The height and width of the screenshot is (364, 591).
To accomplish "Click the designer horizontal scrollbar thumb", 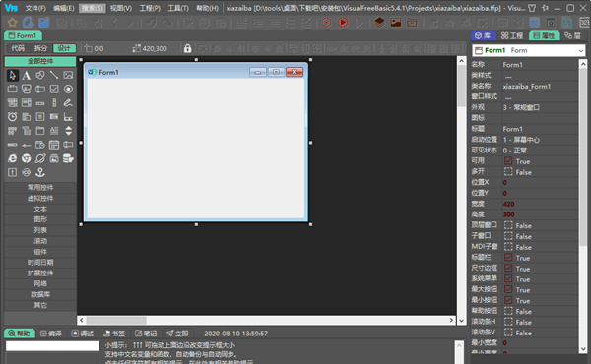I will click(116, 320).
